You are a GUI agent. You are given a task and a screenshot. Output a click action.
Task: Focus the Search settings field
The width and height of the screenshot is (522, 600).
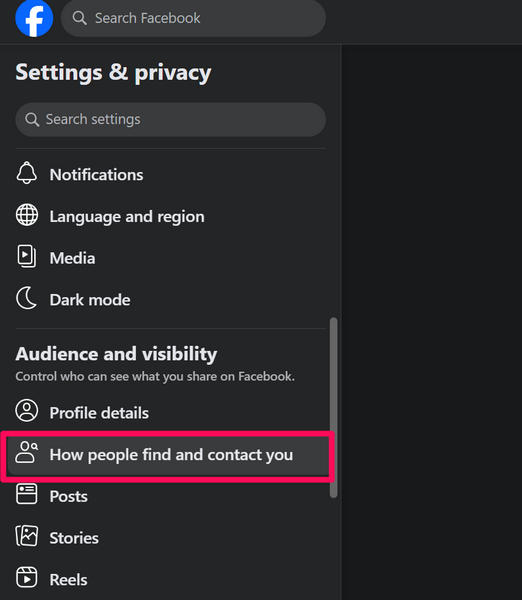click(x=171, y=119)
